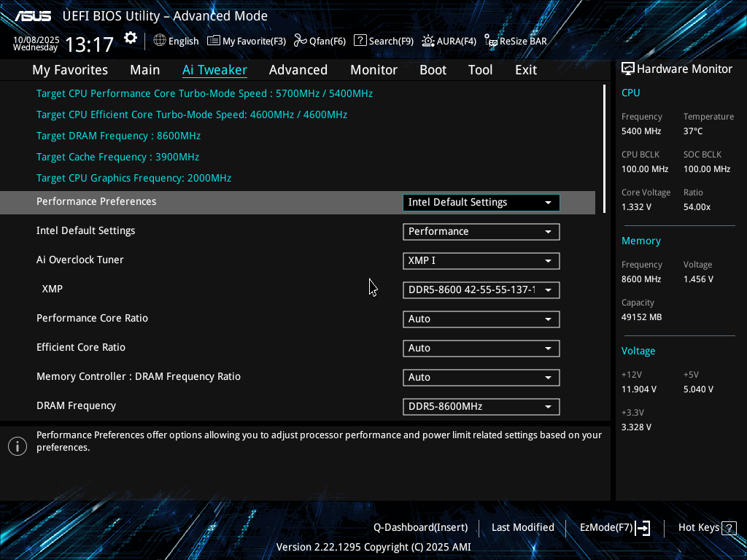Screen dimensions: 747x560
Task: Click the globe language icon
Action: pyautogui.click(x=160, y=41)
